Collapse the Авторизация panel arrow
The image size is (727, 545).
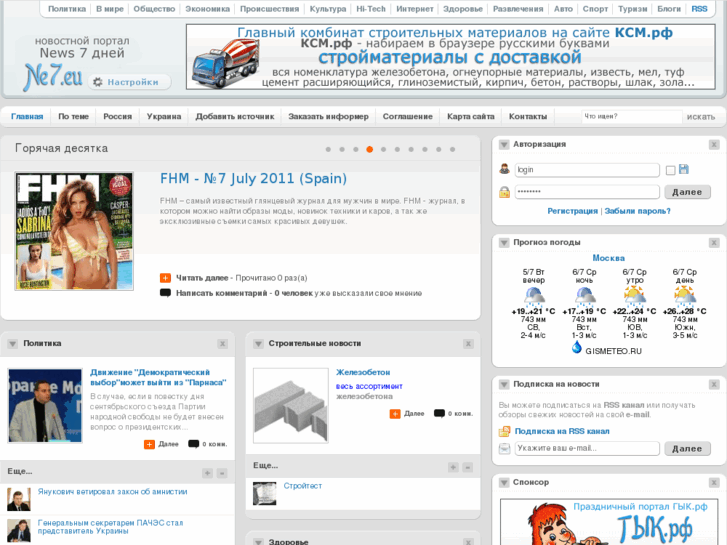504,145
